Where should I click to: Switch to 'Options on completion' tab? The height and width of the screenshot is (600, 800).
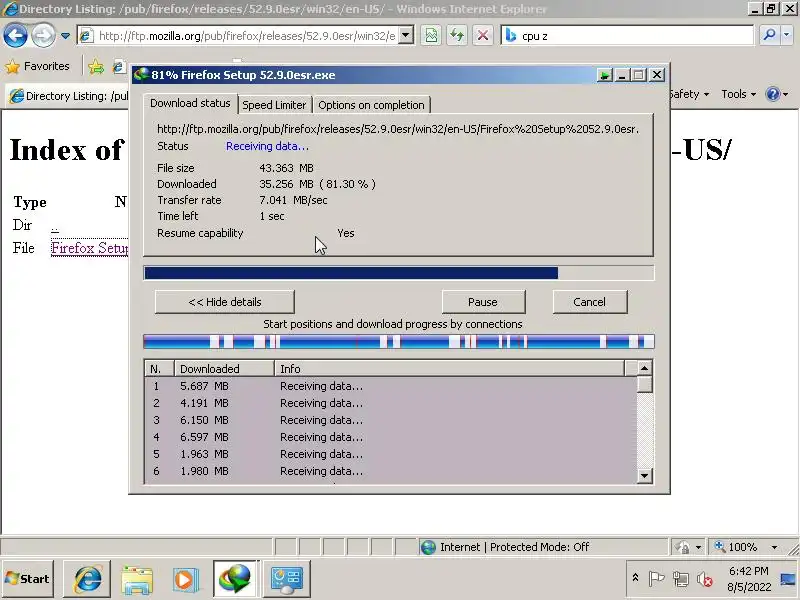(x=371, y=105)
